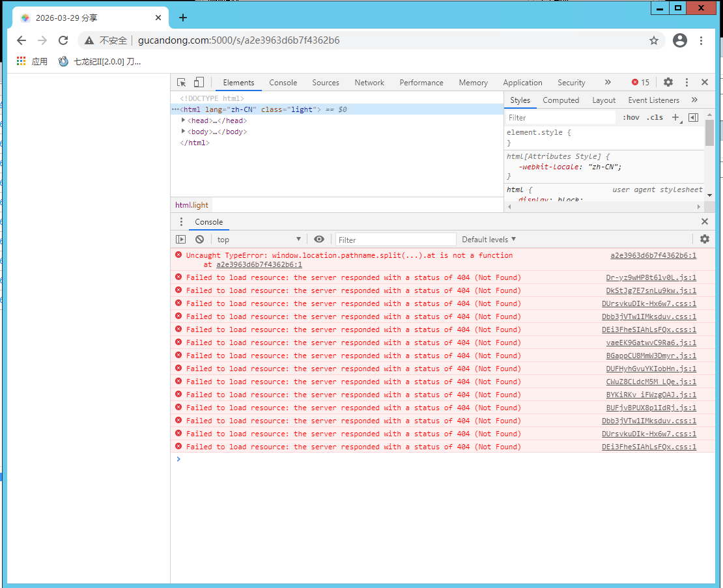Screen dimensions: 723x588
Task: Go forward to the next page
Action: (42, 40)
